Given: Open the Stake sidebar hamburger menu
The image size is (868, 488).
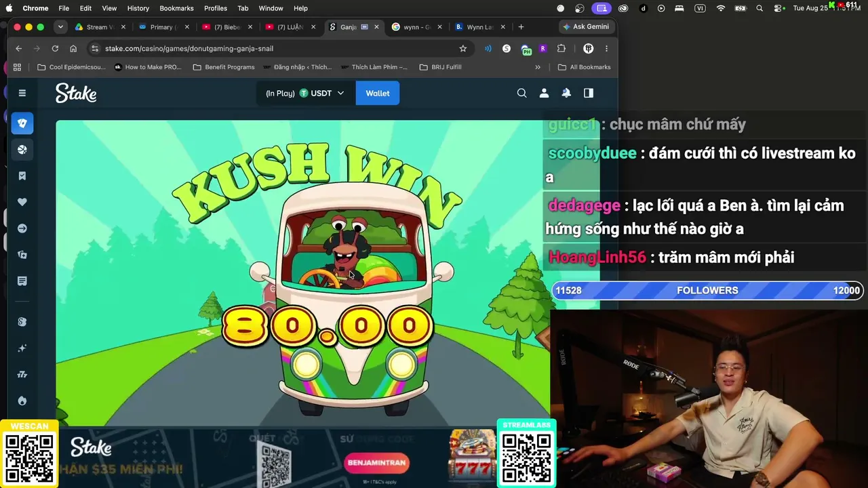Looking at the screenshot, I should coord(22,93).
